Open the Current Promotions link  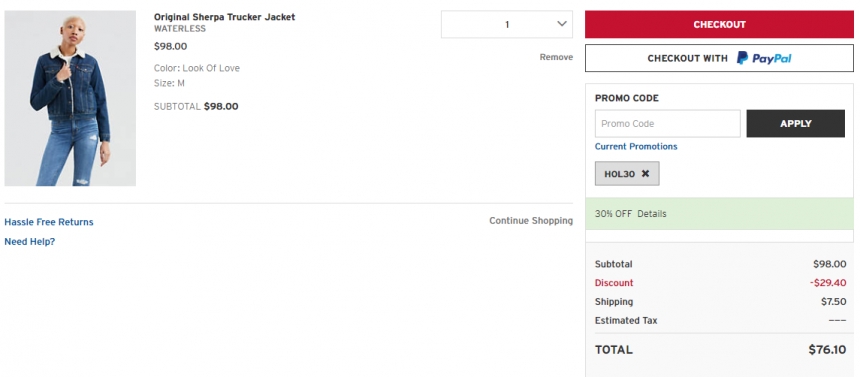(x=636, y=147)
